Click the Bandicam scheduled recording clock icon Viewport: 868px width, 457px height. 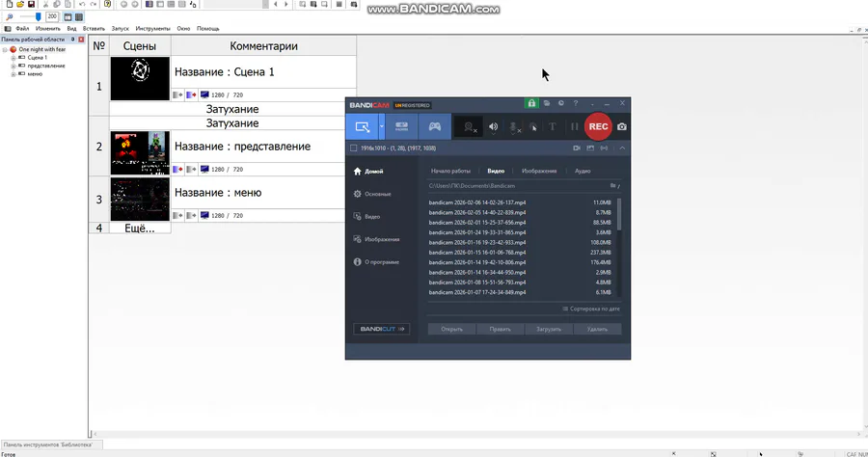pyautogui.click(x=560, y=103)
